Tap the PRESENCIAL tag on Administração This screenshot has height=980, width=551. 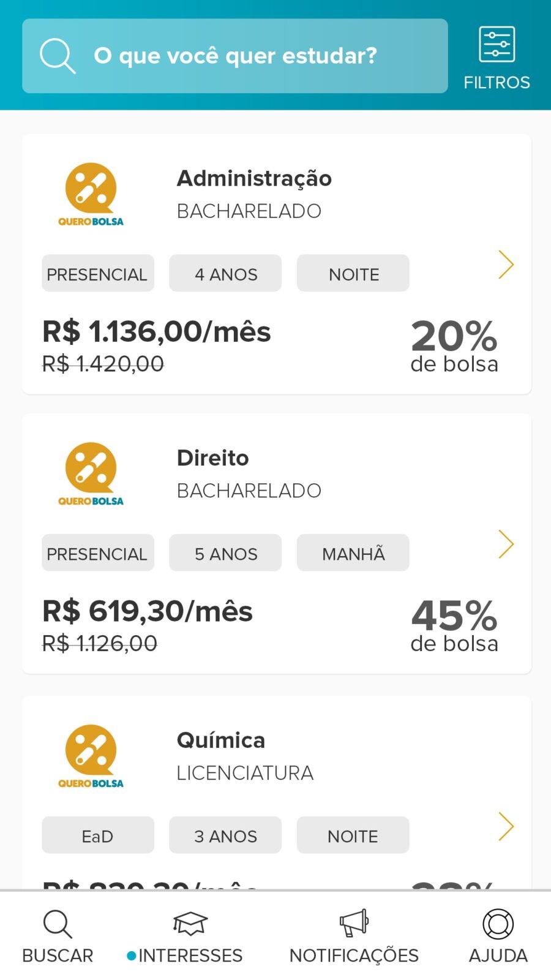coord(97,274)
